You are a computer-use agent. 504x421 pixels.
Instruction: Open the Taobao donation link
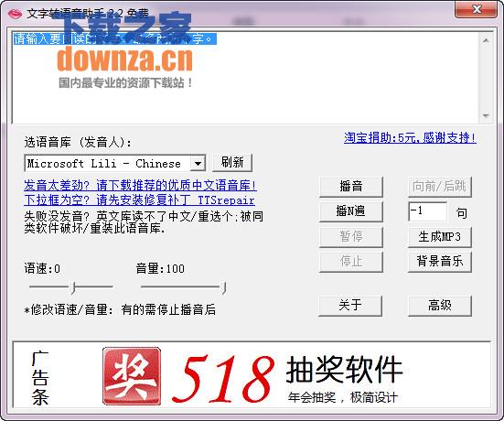[410, 137]
